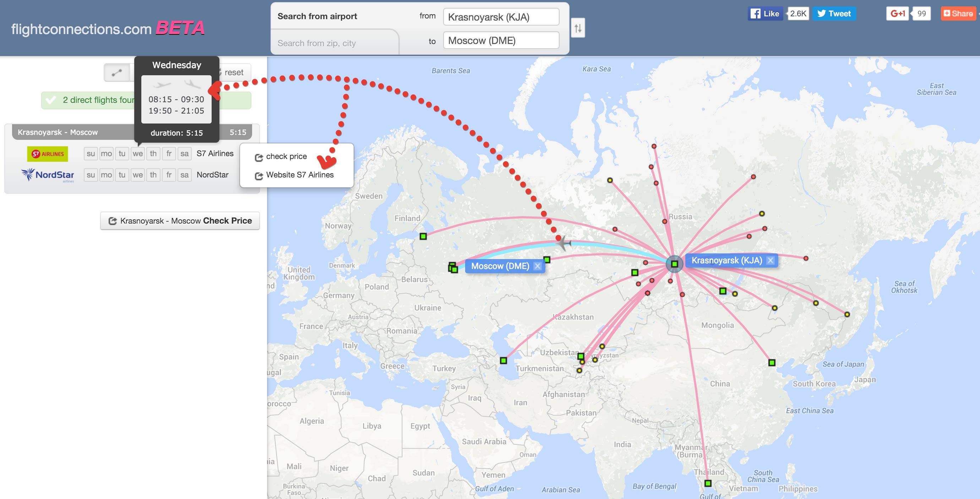Toggle S7 Airlines Saturday flight day
The width and height of the screenshot is (980, 499).
click(x=185, y=153)
